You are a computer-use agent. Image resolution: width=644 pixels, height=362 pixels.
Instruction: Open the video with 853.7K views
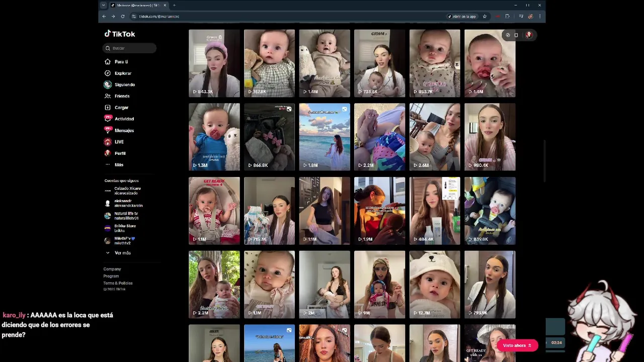tap(435, 63)
